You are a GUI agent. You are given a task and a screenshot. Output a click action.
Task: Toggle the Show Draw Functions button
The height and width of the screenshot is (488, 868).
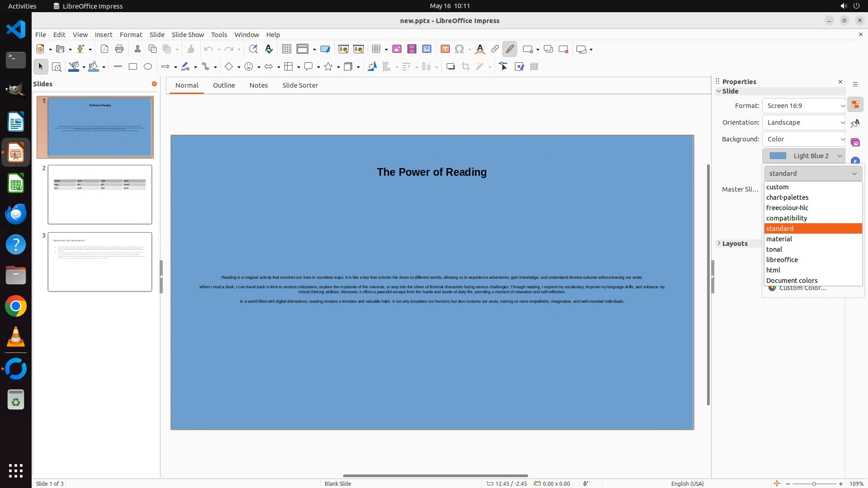(x=509, y=49)
